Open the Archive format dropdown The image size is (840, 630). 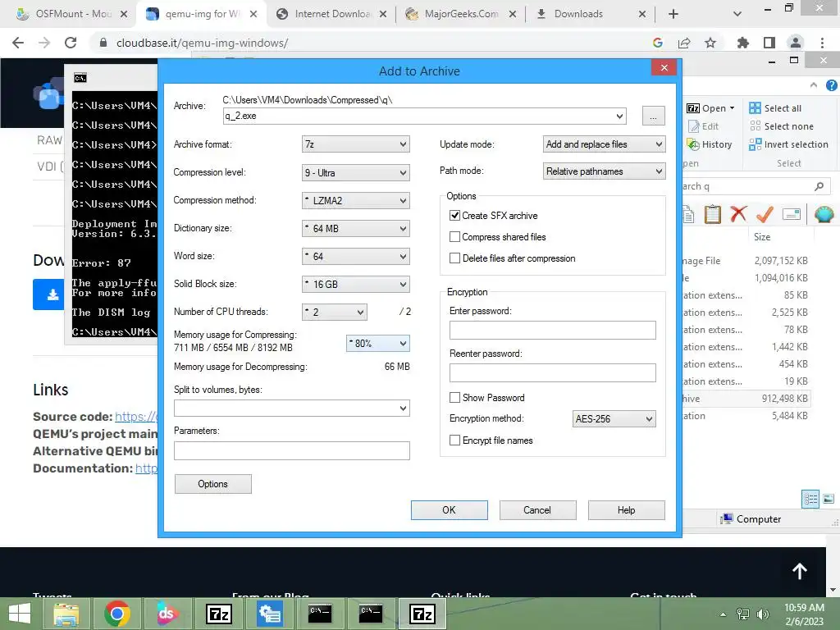tap(356, 144)
